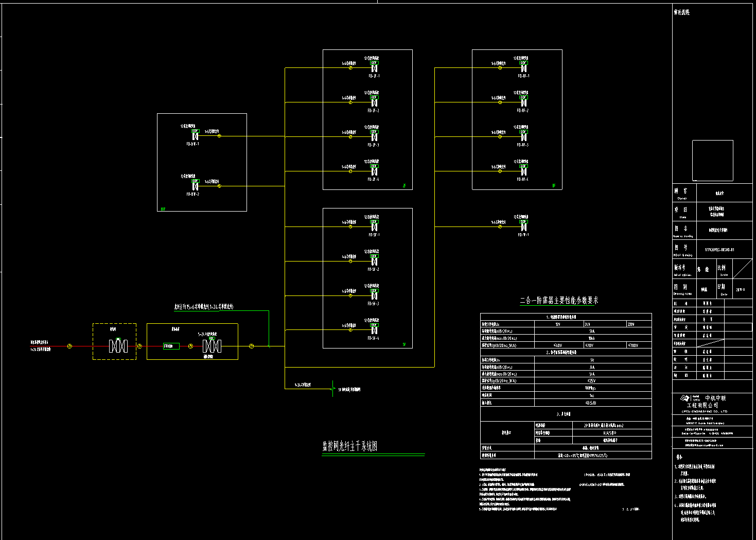Select the FD-2F-1 fiber distribution box symbol
The image size is (756, 540).
[x=374, y=68]
